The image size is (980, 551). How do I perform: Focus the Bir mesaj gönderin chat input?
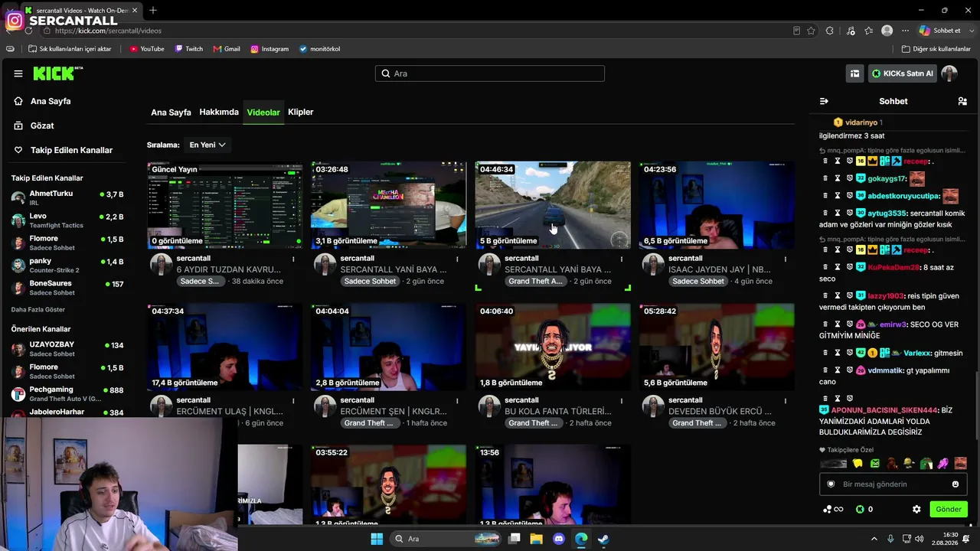893,484
